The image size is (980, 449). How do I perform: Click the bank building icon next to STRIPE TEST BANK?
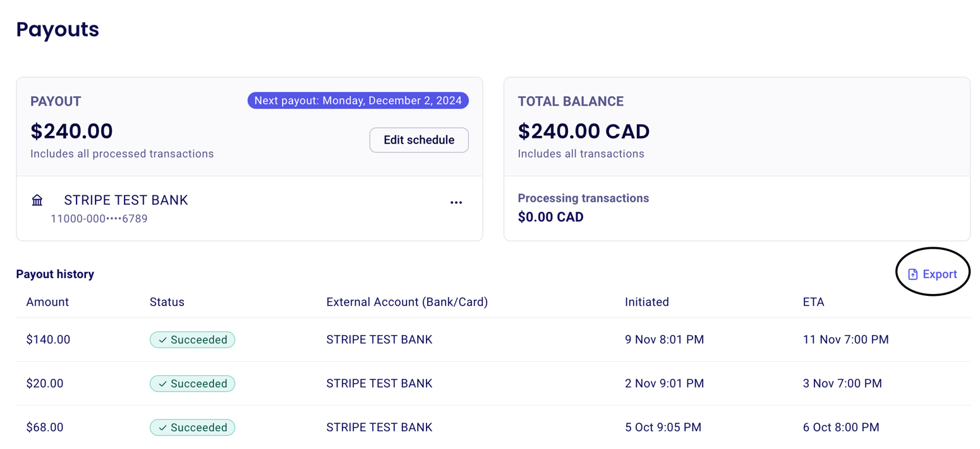tap(37, 199)
